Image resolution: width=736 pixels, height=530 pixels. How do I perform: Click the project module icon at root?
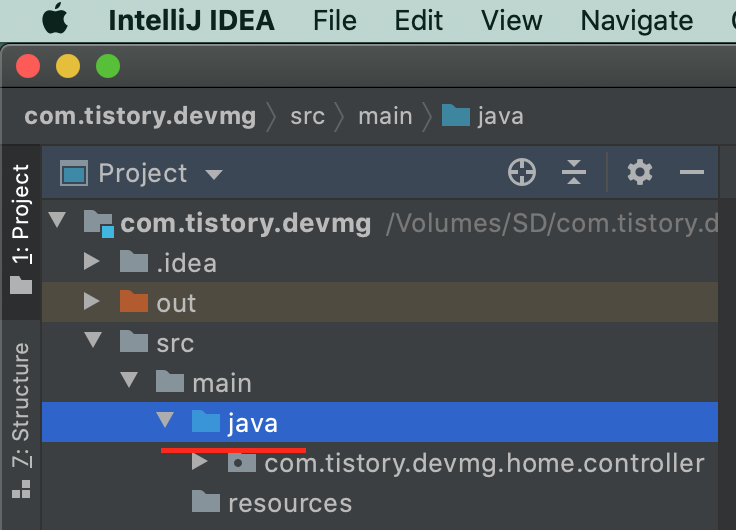coord(99,223)
